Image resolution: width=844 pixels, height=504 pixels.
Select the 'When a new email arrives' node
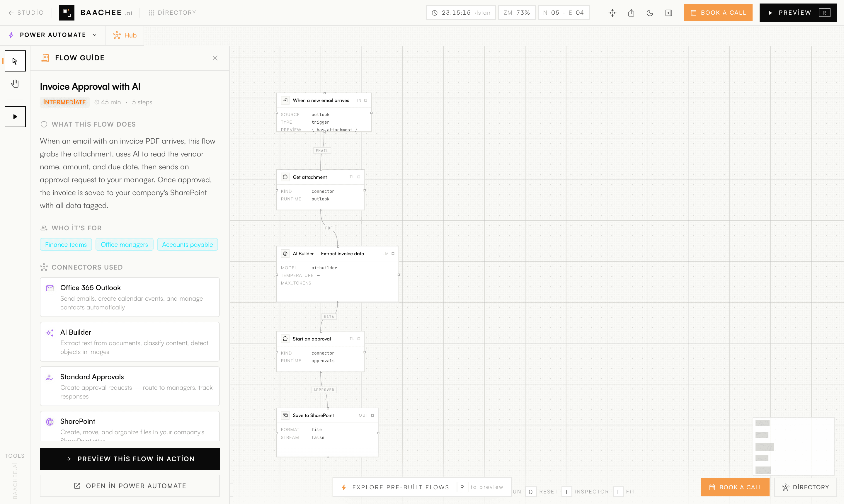324,113
